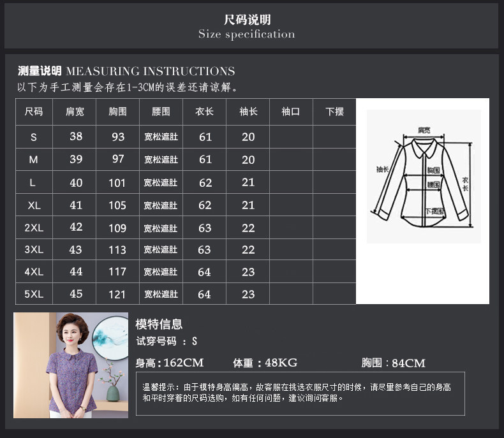
Task: Select bust value 121 in the table
Action: pyautogui.click(x=117, y=294)
